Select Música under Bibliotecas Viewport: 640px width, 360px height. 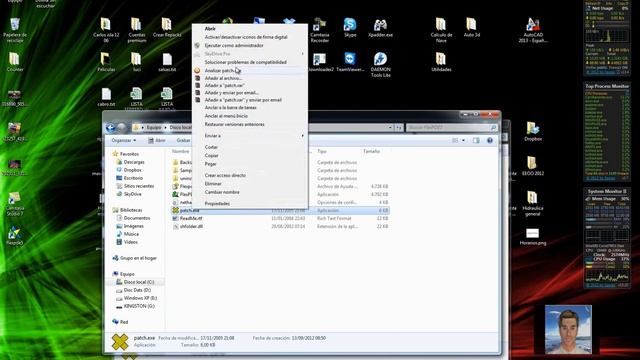click(131, 234)
